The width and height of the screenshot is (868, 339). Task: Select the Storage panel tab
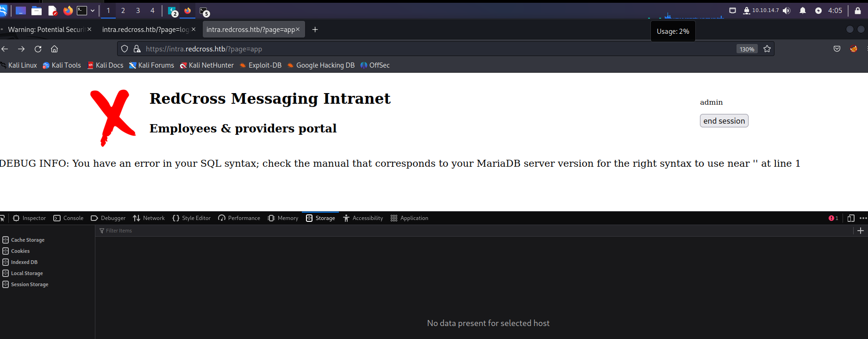(x=320, y=218)
